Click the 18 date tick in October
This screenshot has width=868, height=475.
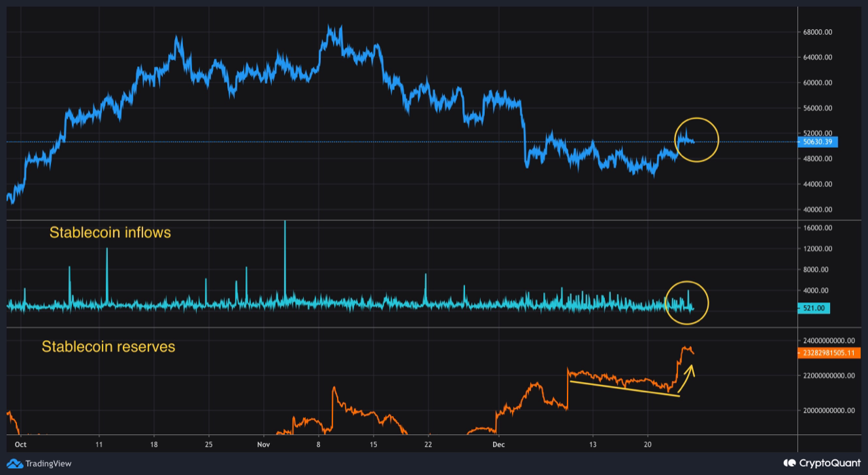click(x=154, y=445)
